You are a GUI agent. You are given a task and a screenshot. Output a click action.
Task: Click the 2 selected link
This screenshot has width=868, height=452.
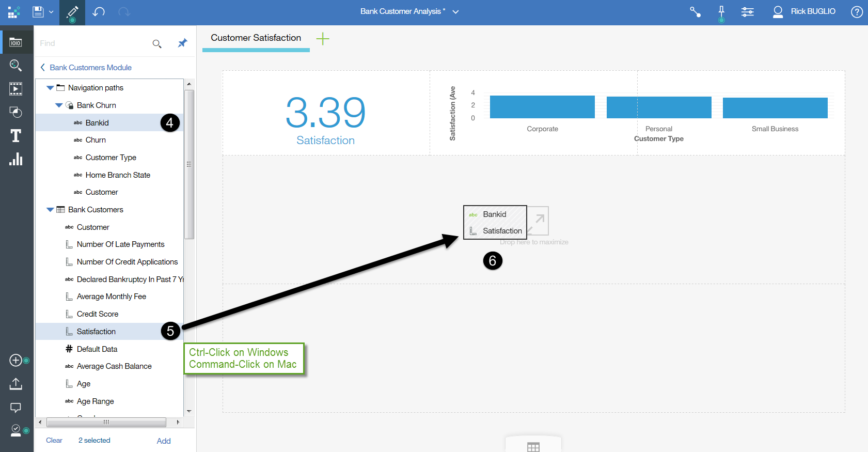pos(94,441)
